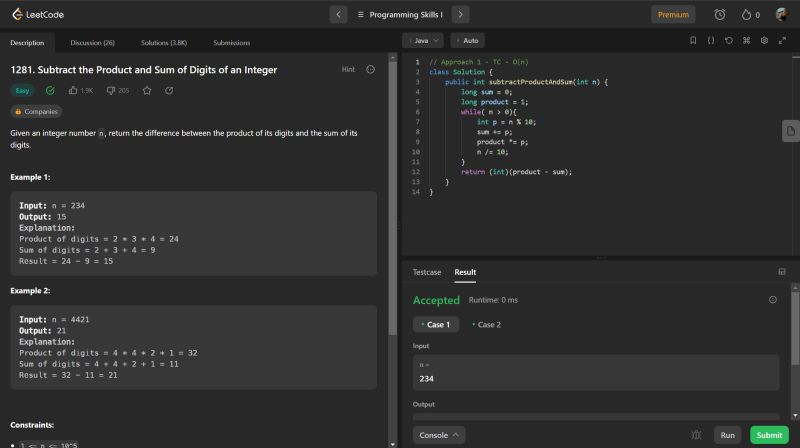Click the bookmark icon in editor toolbar
Image resolution: width=800 pixels, height=448 pixels.
tap(693, 41)
